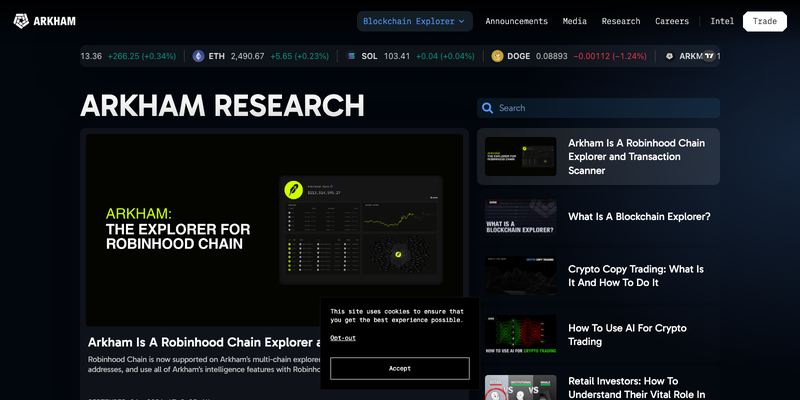This screenshot has width=800, height=400.
Task: Open Crypto Copy Trading article link
Action: tap(636, 276)
